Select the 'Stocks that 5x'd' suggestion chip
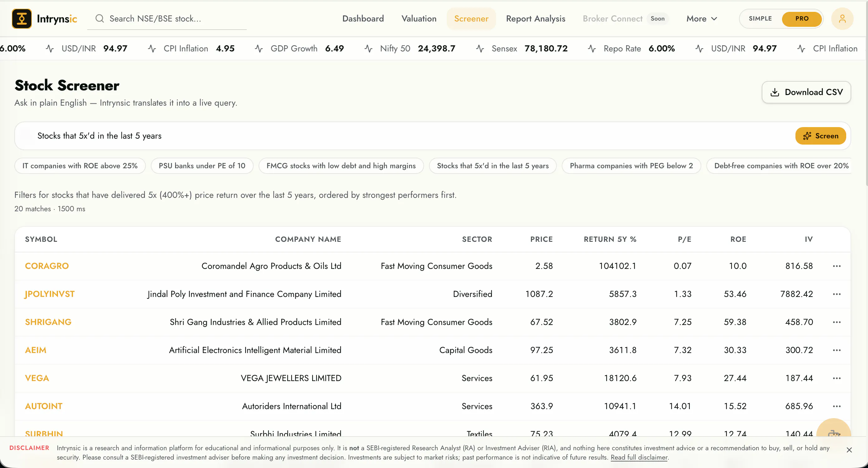Screen dimensions: 868x468 [x=493, y=166]
